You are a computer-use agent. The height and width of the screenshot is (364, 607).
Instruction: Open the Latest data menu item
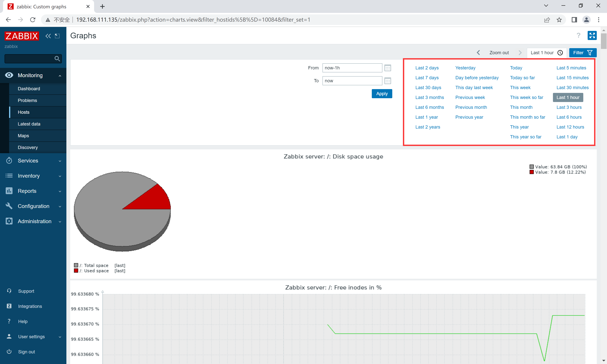pyautogui.click(x=38, y=124)
